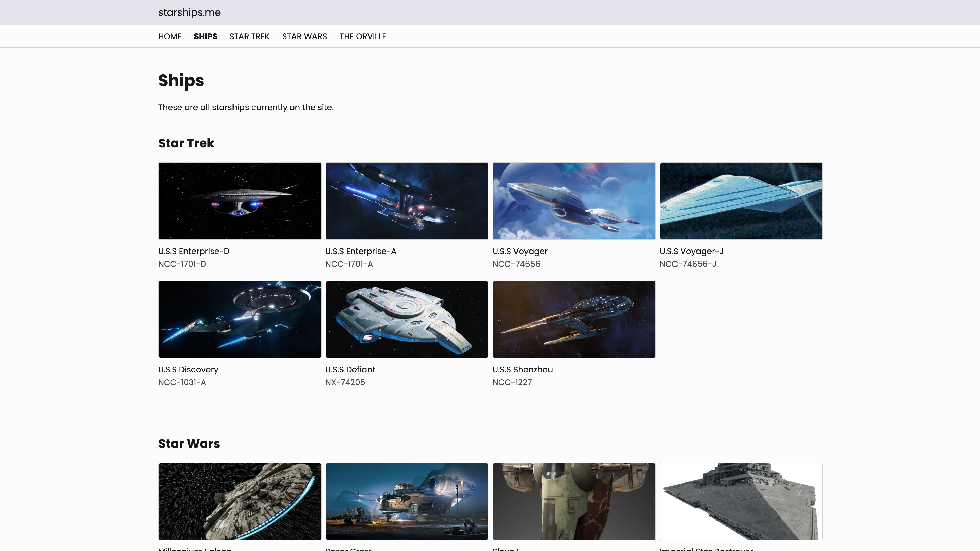Click the Imperial Star Destroyer image
The width and height of the screenshot is (980, 551).
click(741, 501)
